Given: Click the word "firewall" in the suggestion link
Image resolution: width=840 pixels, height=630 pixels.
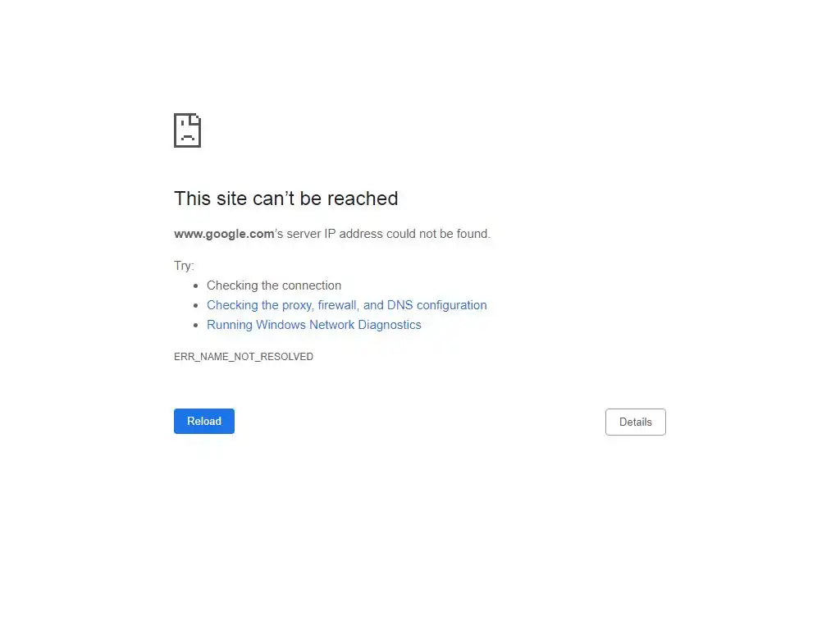Looking at the screenshot, I should (x=337, y=305).
